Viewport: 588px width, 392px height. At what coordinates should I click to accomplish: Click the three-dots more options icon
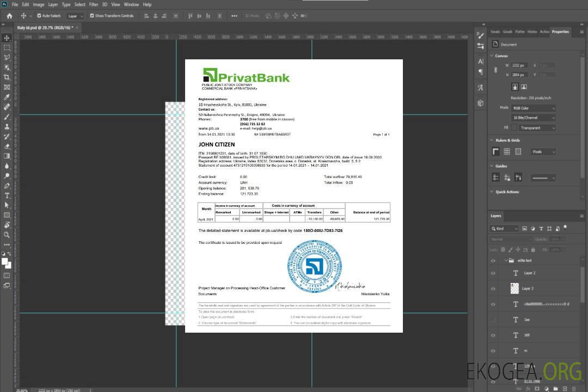click(234, 16)
